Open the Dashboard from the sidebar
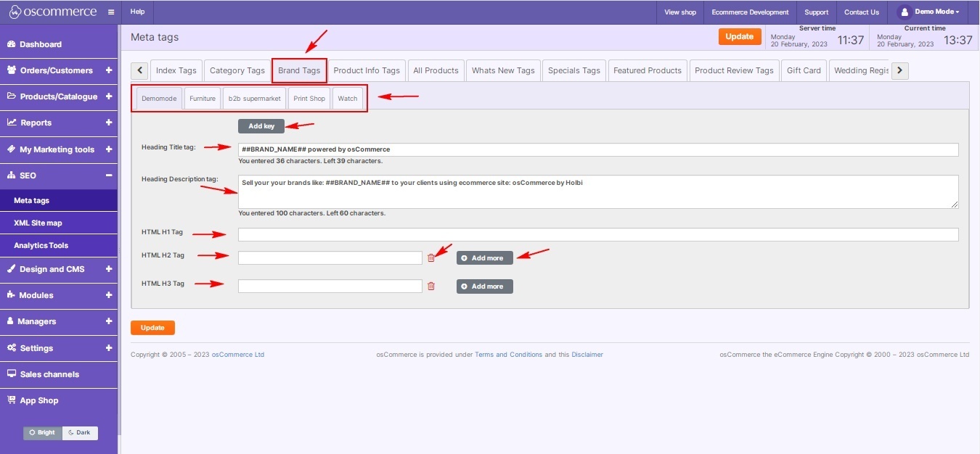This screenshot has width=980, height=454. pos(41,44)
